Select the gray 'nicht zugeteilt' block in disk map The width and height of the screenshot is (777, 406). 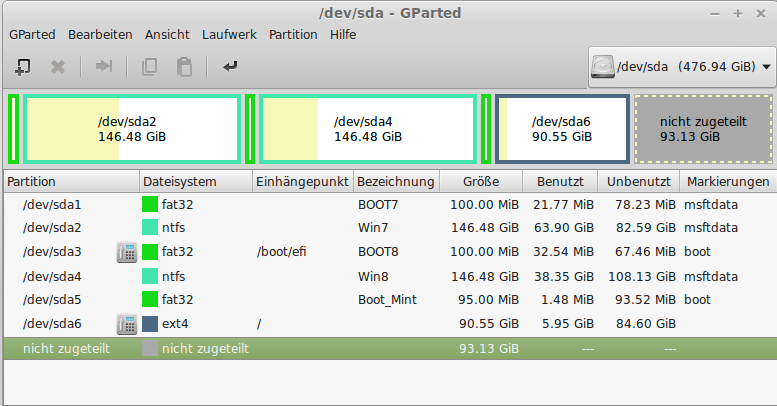(x=703, y=129)
